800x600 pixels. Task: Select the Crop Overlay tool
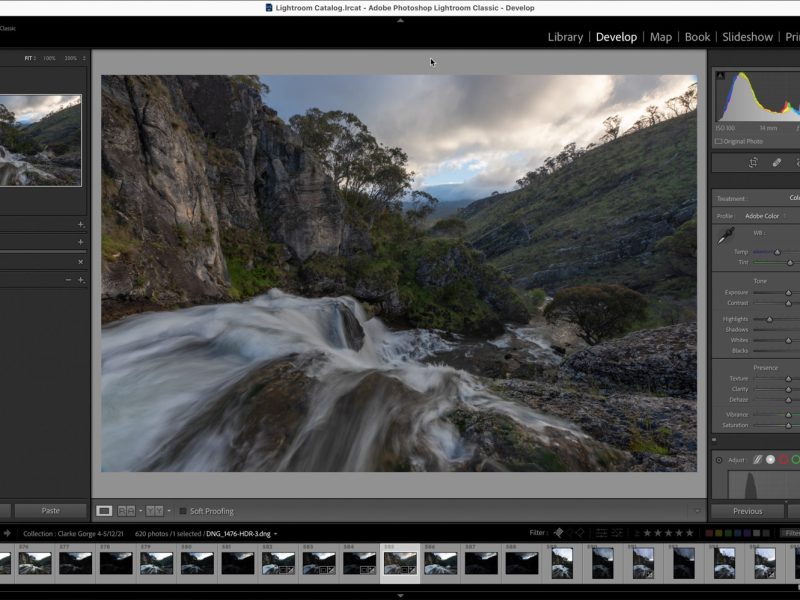754,163
